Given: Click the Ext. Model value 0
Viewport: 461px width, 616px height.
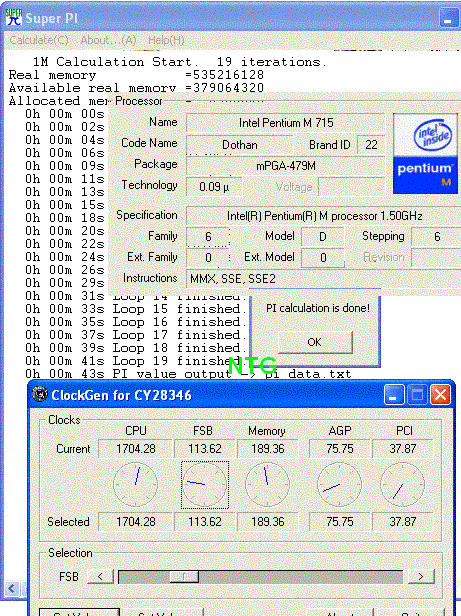Looking at the screenshot, I should (323, 257).
